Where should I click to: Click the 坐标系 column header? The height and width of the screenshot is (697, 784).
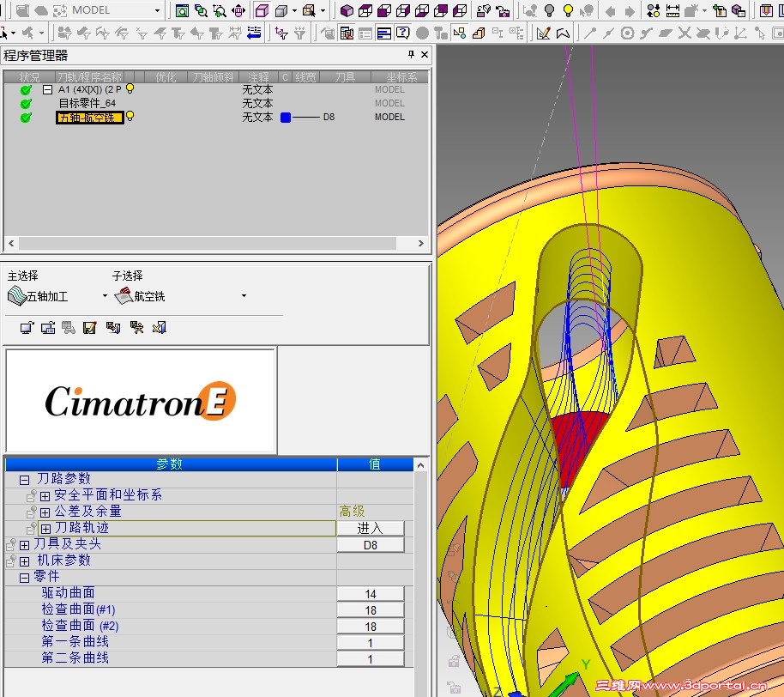click(401, 77)
